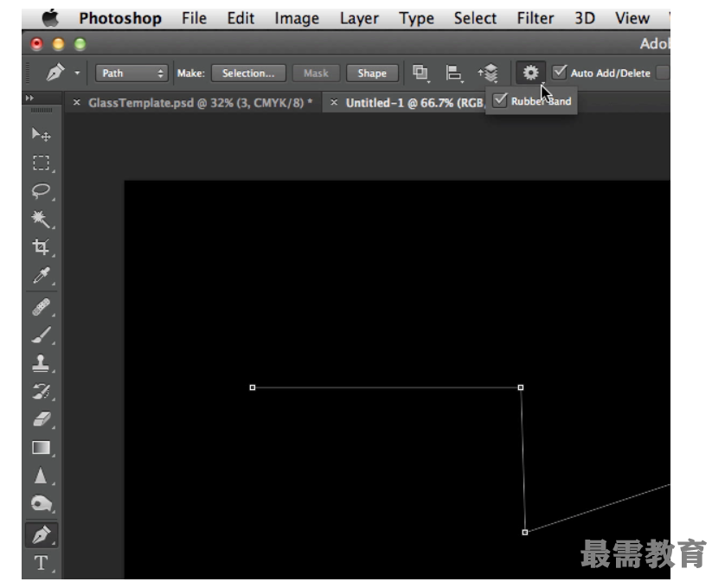
Task: Select the Sponge tool
Action: click(41, 504)
